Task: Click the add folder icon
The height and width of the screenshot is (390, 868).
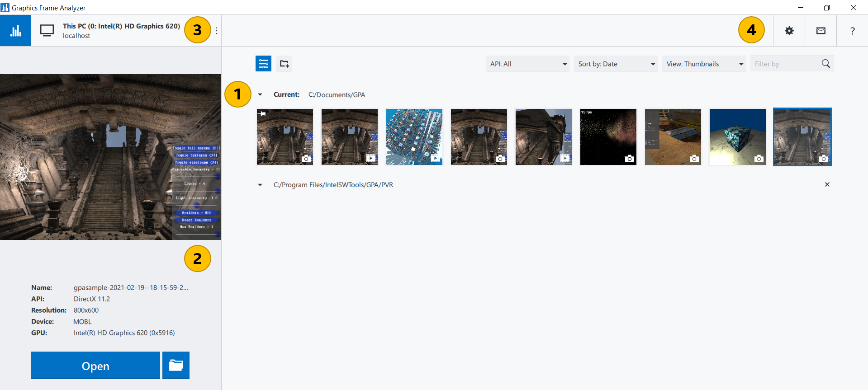Action: pyautogui.click(x=284, y=64)
